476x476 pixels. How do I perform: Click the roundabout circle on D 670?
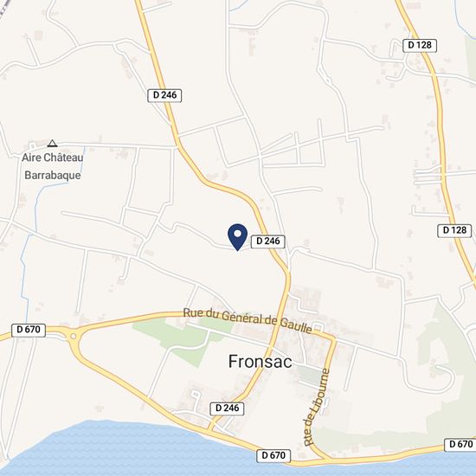point(74,336)
